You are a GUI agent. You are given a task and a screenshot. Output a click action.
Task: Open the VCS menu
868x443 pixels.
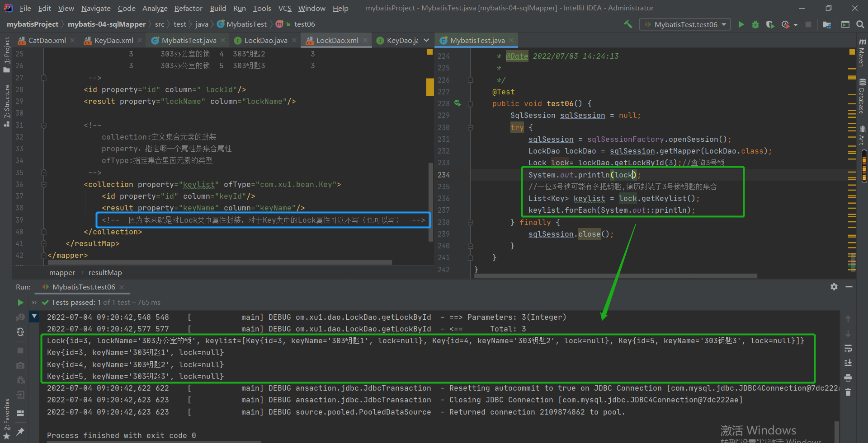pos(285,8)
